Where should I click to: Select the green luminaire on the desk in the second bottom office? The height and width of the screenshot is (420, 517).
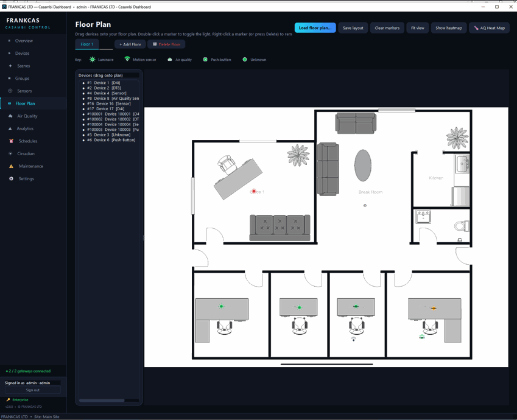point(300,307)
